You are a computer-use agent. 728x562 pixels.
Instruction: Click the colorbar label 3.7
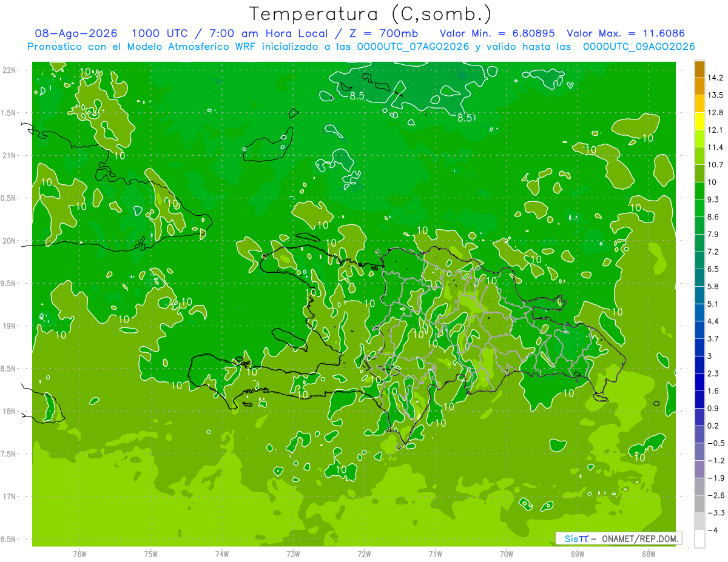coord(713,339)
